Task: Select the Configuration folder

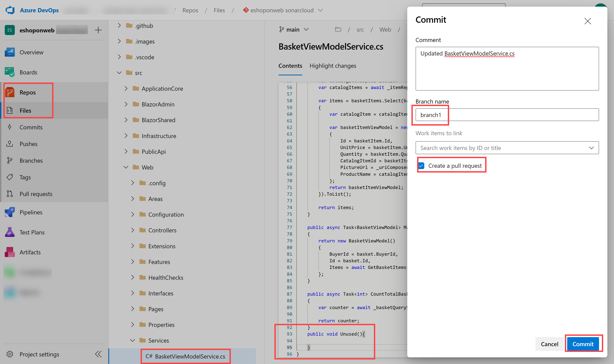Action: pos(166,214)
